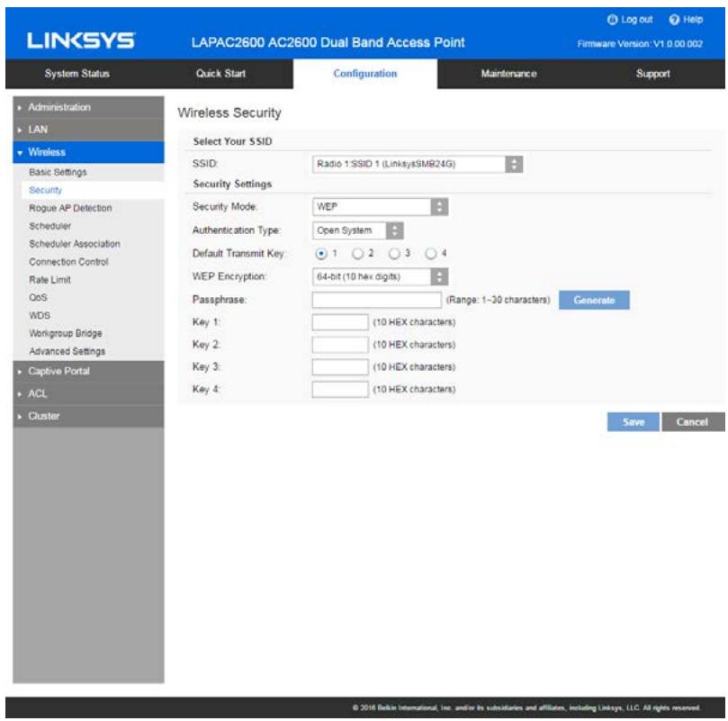Open the QoS page
This screenshot has height=721, width=728.
coord(38,297)
